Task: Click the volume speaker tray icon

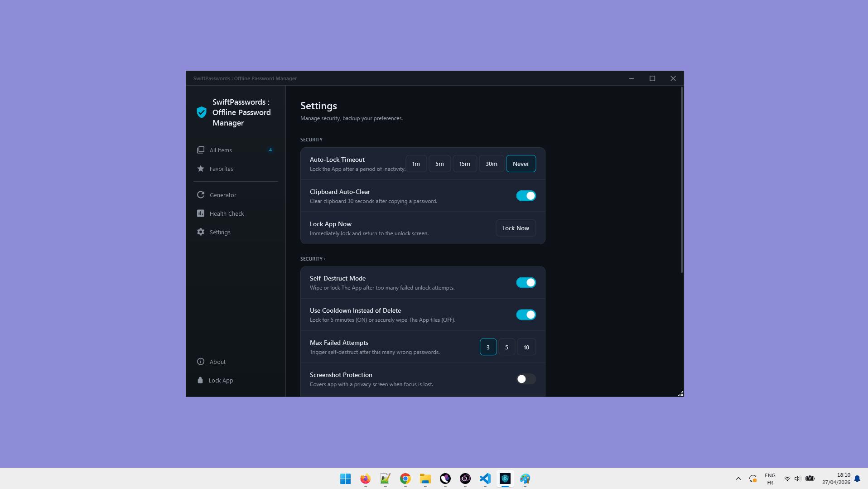Action: tap(797, 479)
